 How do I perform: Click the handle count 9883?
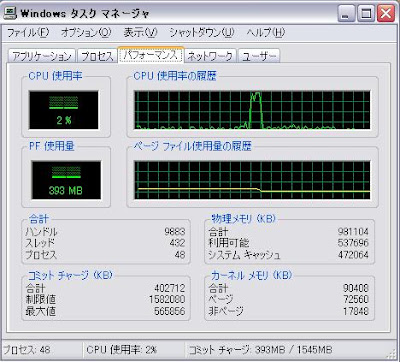point(175,231)
